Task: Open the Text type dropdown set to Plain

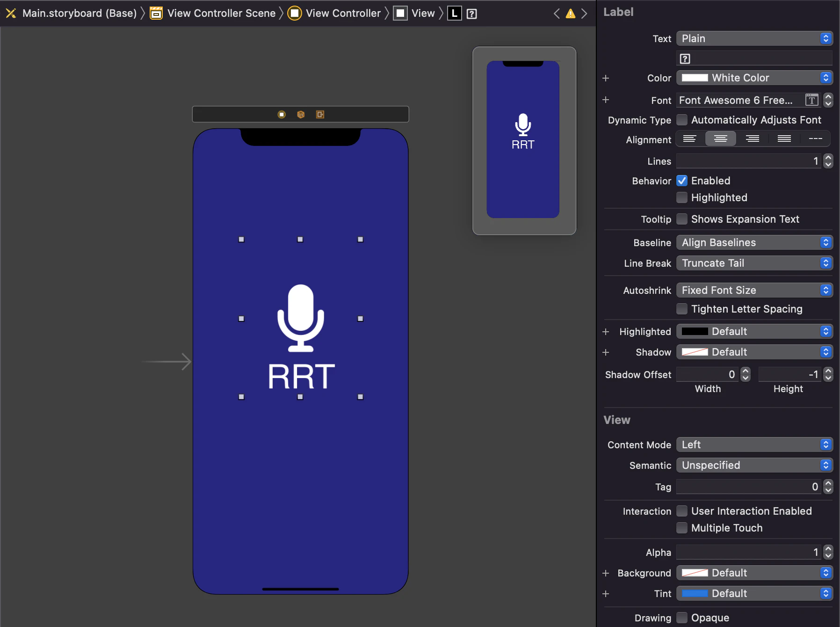Action: [754, 39]
